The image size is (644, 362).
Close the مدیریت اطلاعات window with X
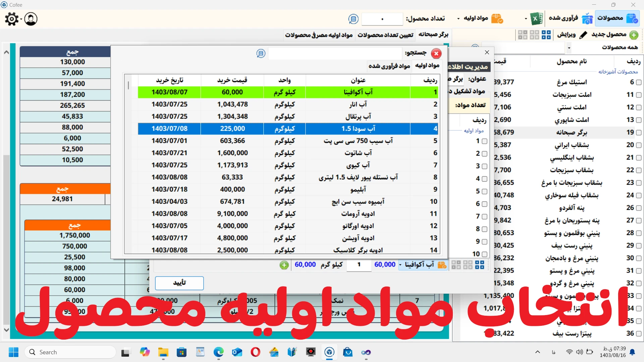[x=487, y=52]
